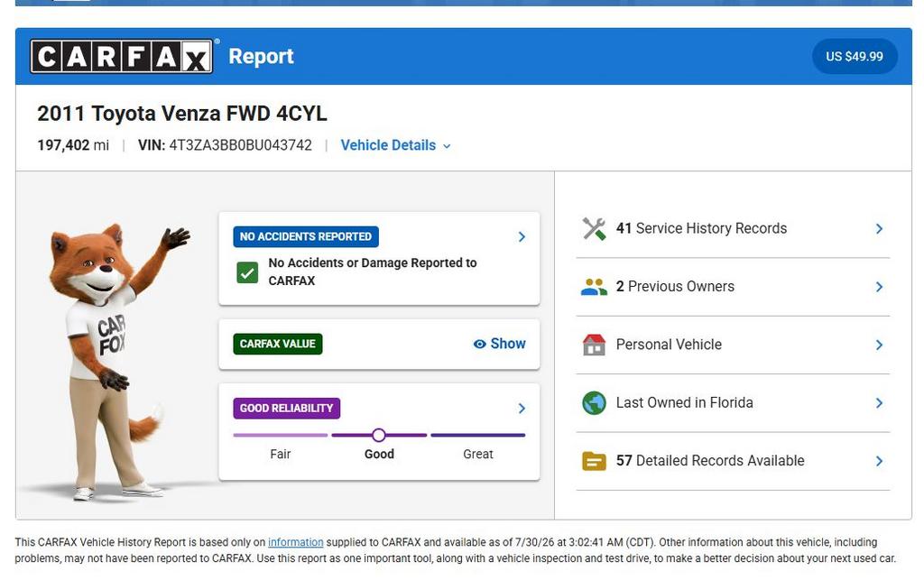
Task: Click the US $49.99 price button
Action: [x=855, y=57]
